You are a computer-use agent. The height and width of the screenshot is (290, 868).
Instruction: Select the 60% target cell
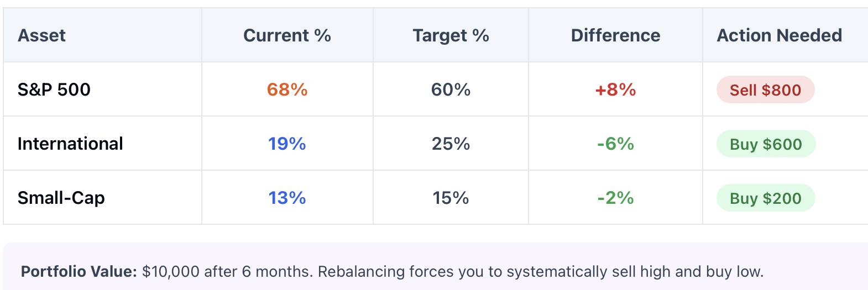click(451, 89)
